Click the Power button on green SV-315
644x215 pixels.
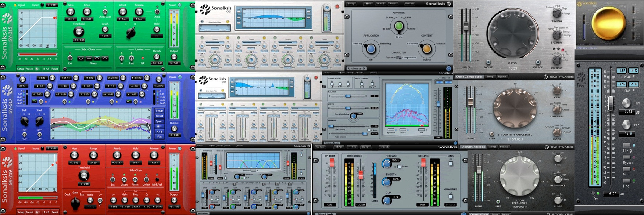(180, 5)
